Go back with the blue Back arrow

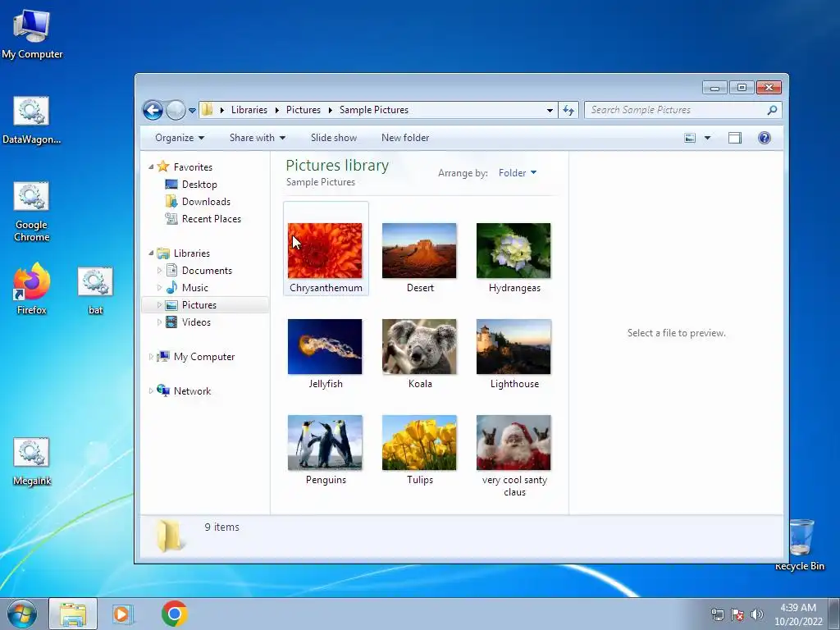(x=153, y=111)
